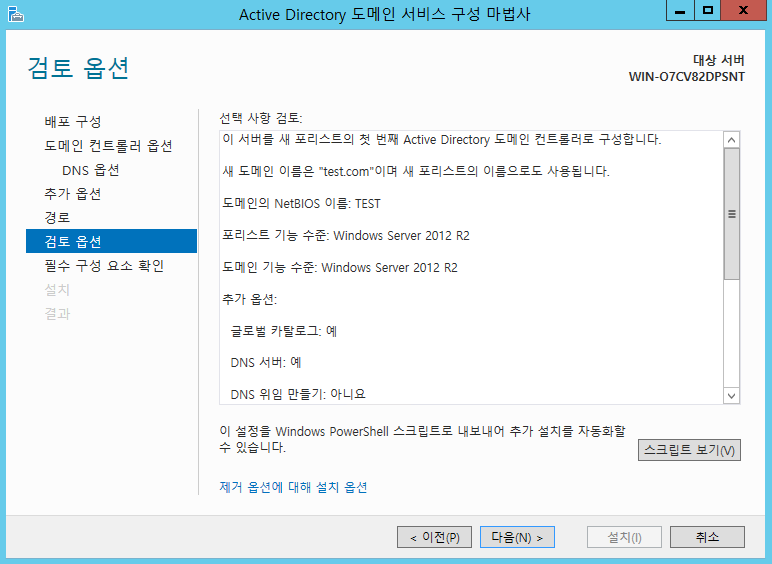Navigate to the 경로 page
This screenshot has height=564, width=772.
click(57, 217)
